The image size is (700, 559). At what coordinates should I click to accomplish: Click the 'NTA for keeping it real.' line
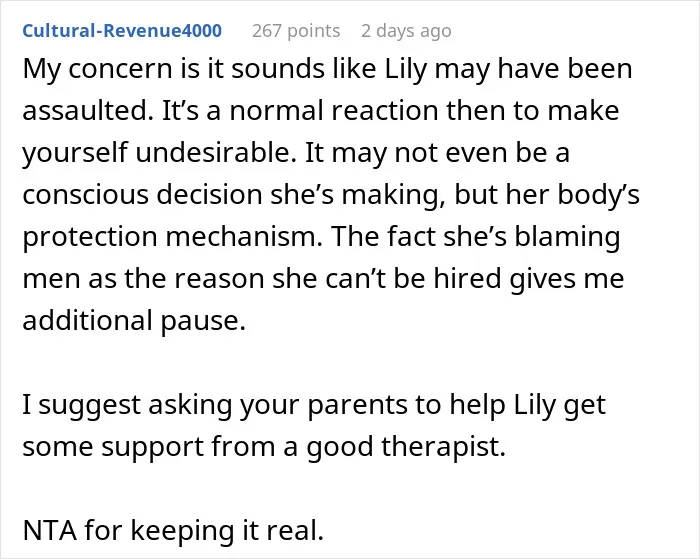(x=173, y=530)
